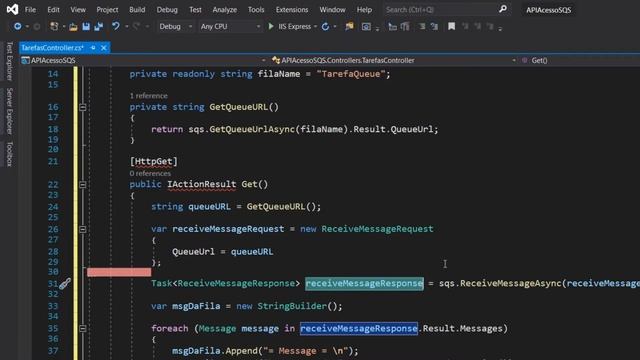Viewport: 640px width, 360px height.
Task: Click the Save All icon
Action: tap(98, 27)
